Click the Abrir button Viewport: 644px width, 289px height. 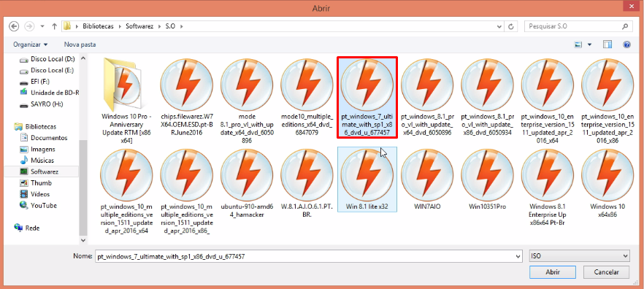pyautogui.click(x=553, y=272)
